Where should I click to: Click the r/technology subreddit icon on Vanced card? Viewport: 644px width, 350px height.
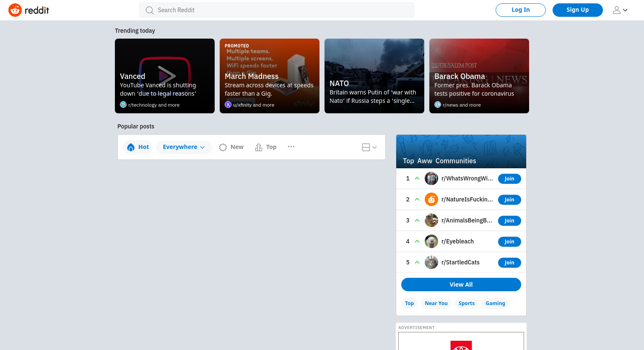pyautogui.click(x=123, y=104)
